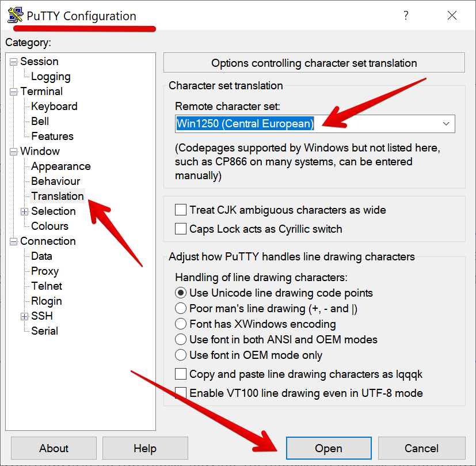Collapse the Terminal tree node
The width and height of the screenshot is (476, 466).
(x=13, y=92)
